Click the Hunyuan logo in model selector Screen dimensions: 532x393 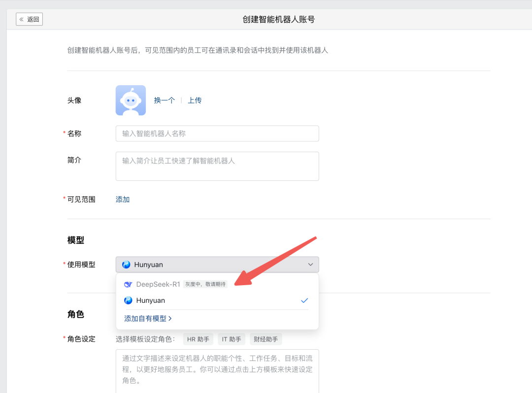pos(126,264)
